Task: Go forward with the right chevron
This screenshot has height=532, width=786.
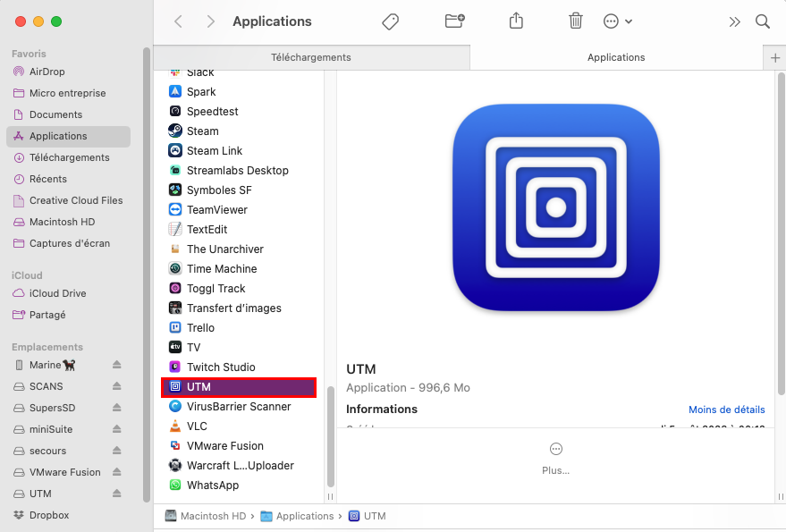Action: point(210,21)
